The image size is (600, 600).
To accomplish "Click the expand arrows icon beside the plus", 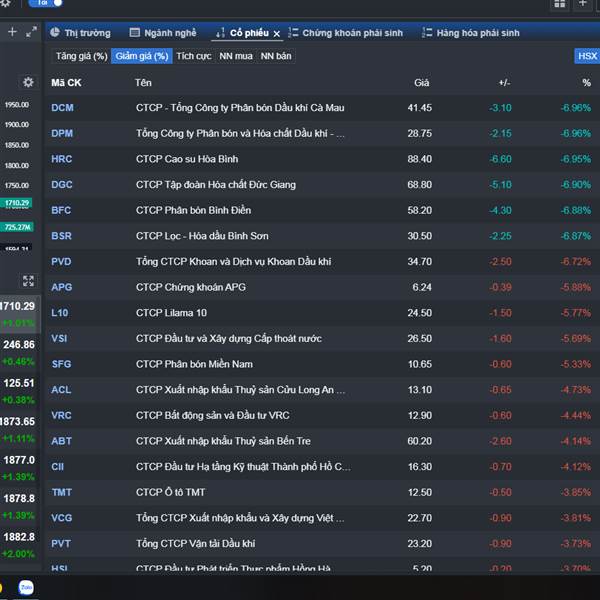I will (31, 32).
